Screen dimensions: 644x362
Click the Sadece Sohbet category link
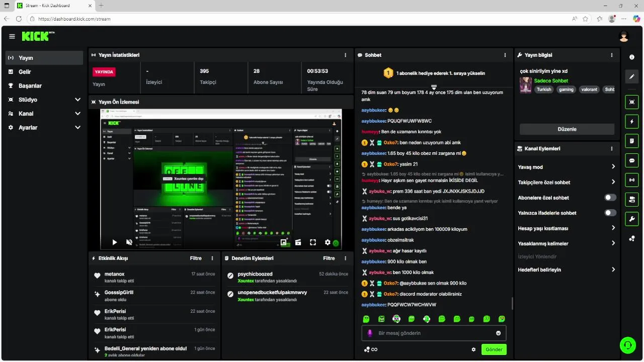pyautogui.click(x=551, y=80)
